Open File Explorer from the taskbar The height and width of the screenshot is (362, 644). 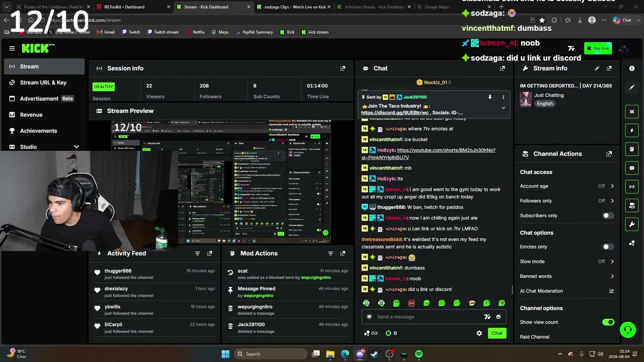[x=331, y=354]
